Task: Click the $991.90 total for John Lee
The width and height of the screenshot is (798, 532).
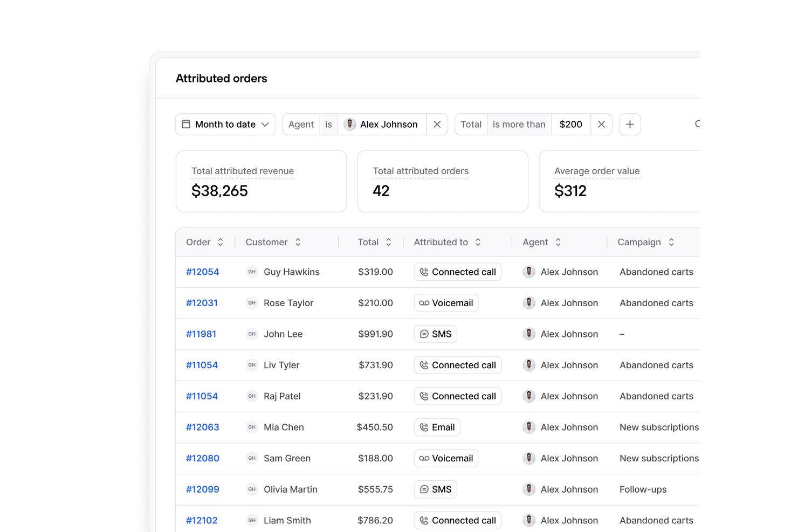Action: coord(376,334)
